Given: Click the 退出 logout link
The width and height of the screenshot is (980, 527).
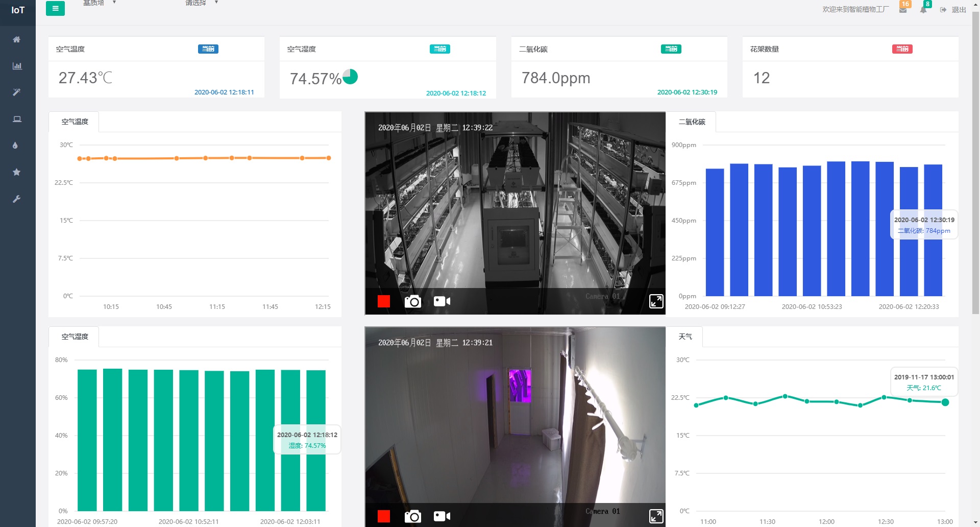Looking at the screenshot, I should 959,10.
